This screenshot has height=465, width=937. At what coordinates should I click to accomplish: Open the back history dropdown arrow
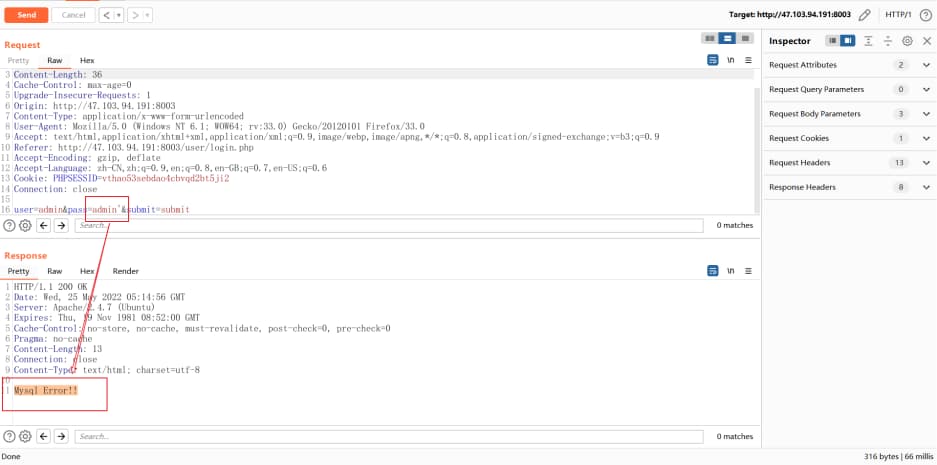point(119,15)
